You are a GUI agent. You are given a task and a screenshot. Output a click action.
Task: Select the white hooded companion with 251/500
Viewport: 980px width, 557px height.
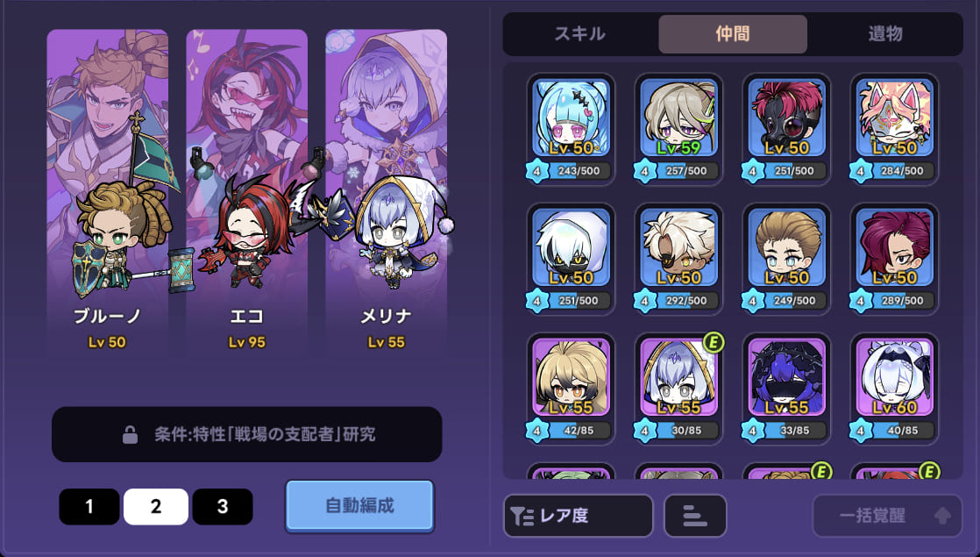click(x=571, y=259)
